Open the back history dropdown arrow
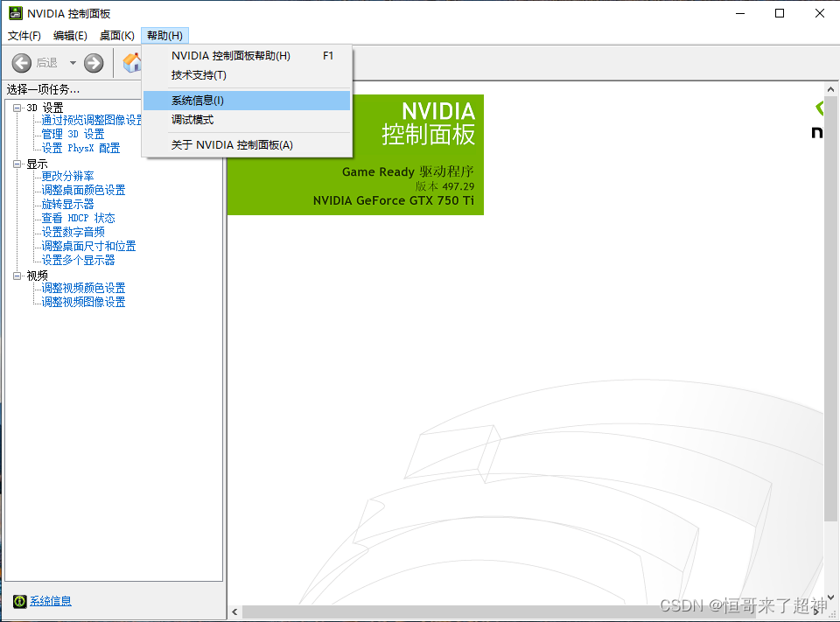Viewport: 840px width, 622px height. point(73,63)
